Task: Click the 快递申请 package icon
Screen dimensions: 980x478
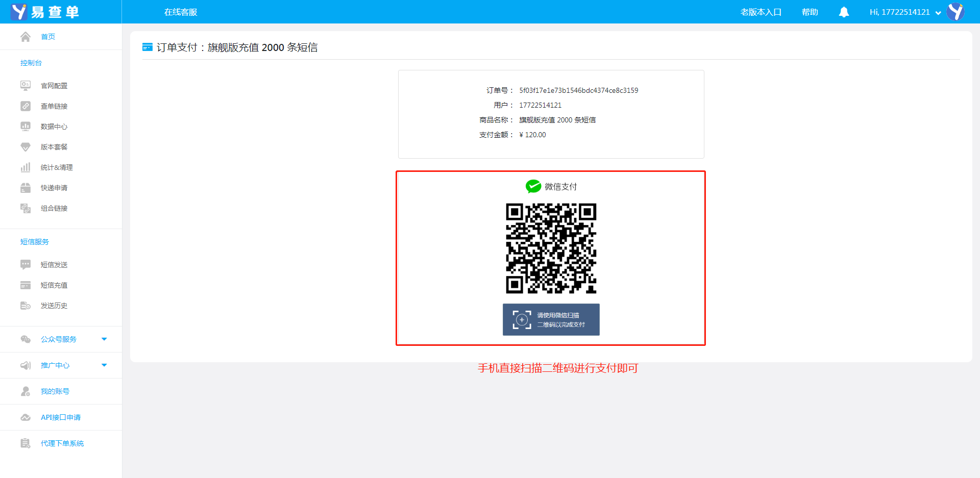Action: coord(26,188)
